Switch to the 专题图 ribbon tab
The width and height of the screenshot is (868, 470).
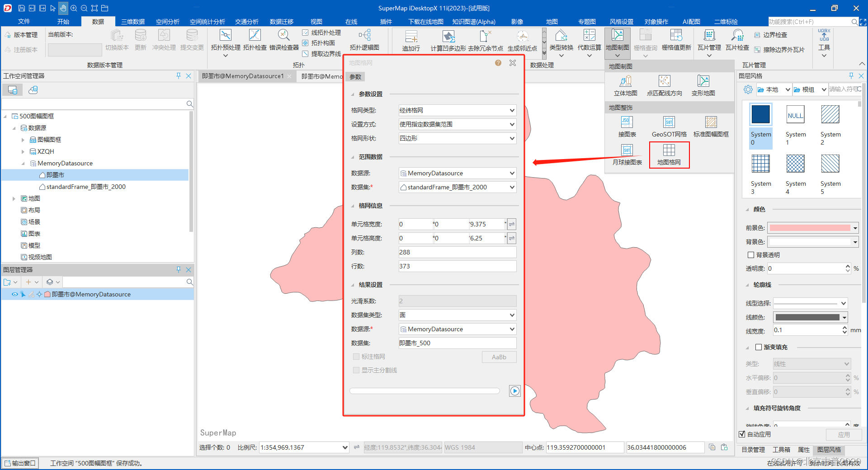click(x=587, y=22)
